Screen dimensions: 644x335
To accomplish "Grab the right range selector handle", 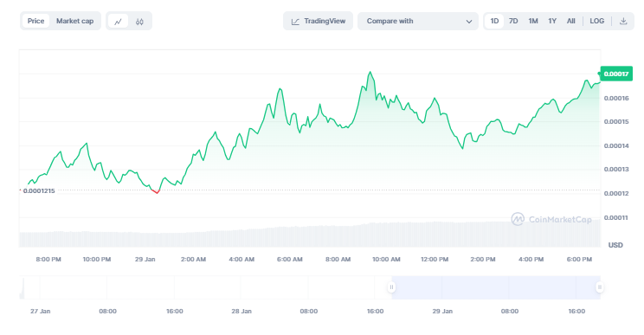I will point(600,287).
